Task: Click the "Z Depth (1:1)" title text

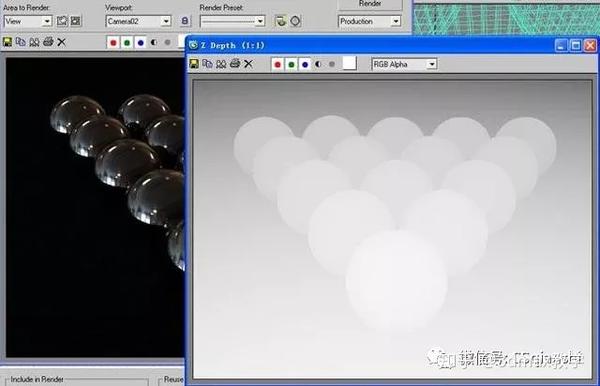Action: coord(233,45)
